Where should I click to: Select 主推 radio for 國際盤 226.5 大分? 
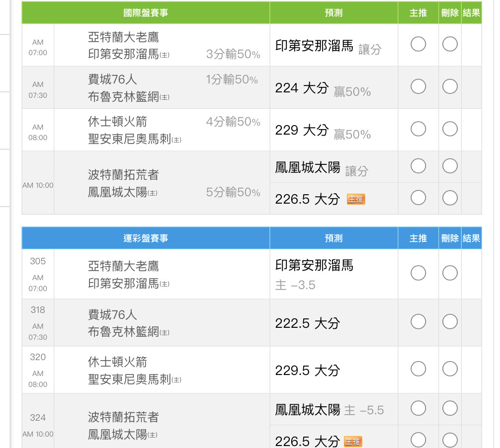tap(418, 198)
